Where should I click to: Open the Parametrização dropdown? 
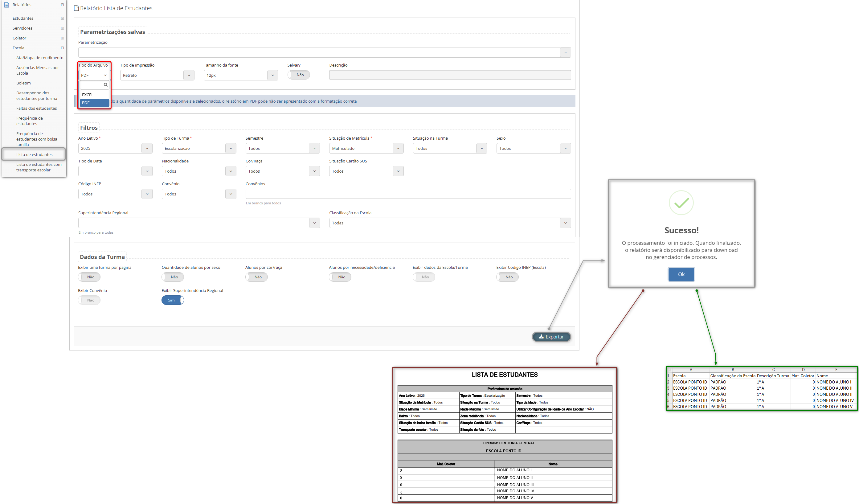[324, 52]
